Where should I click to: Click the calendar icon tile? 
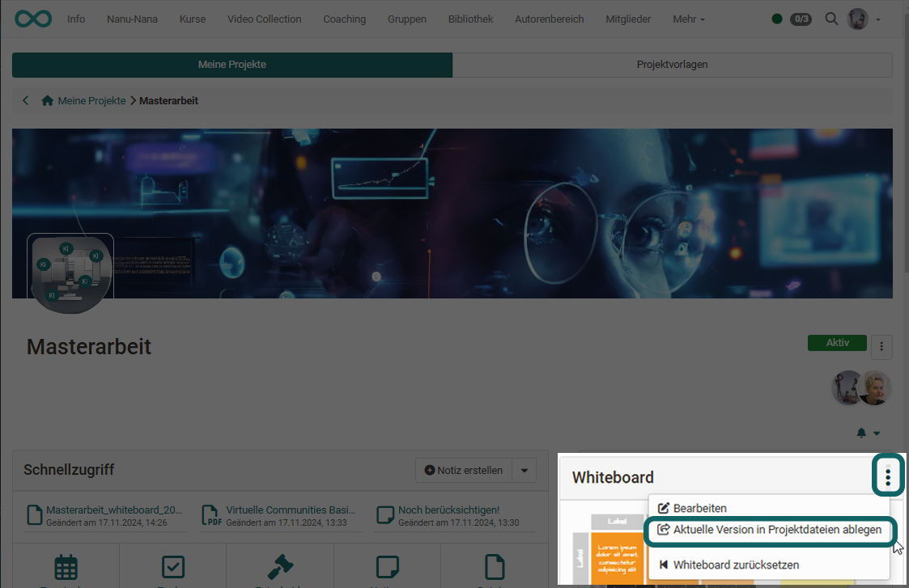tap(66, 566)
